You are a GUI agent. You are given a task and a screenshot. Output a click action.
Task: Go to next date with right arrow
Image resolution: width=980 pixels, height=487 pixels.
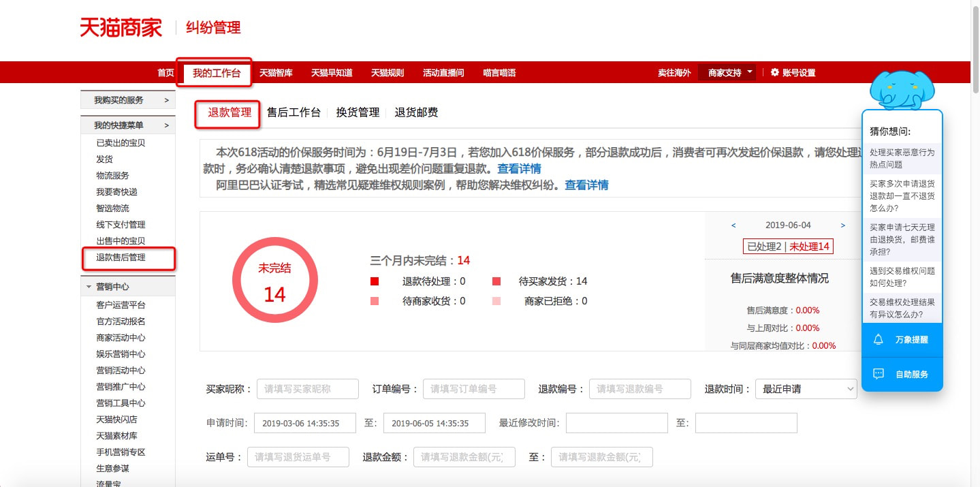tap(843, 225)
